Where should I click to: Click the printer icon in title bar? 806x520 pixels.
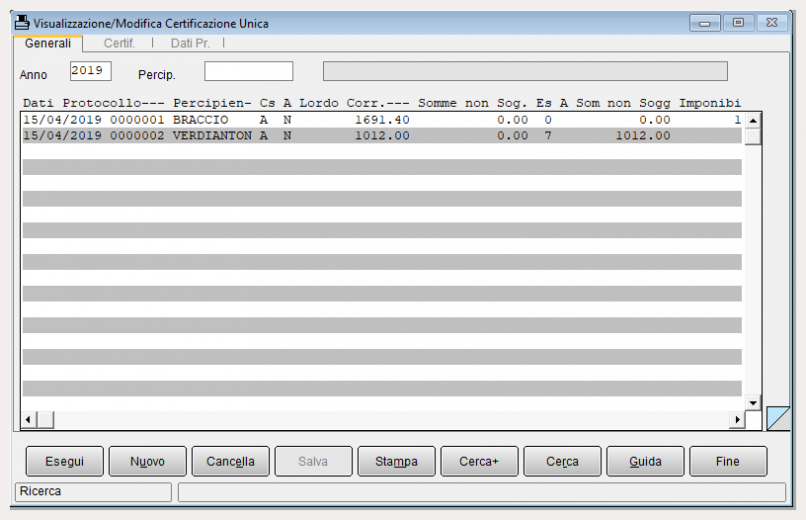click(22, 23)
